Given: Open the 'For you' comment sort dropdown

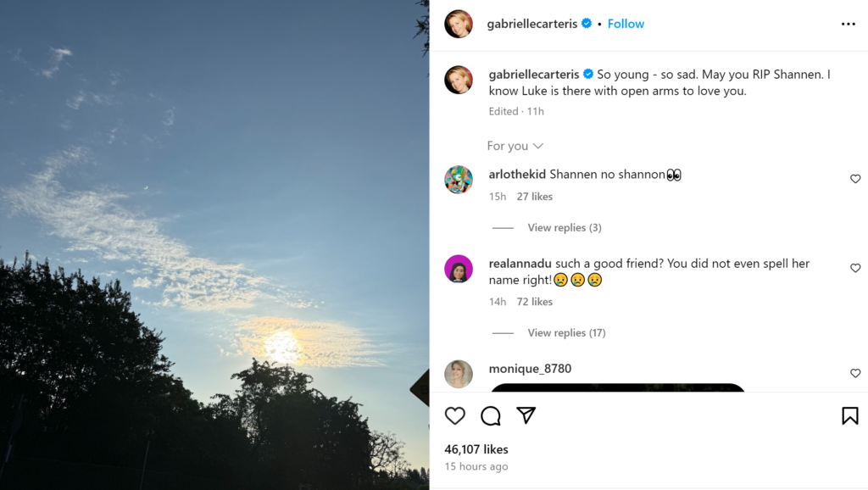Looking at the screenshot, I should pyautogui.click(x=515, y=146).
